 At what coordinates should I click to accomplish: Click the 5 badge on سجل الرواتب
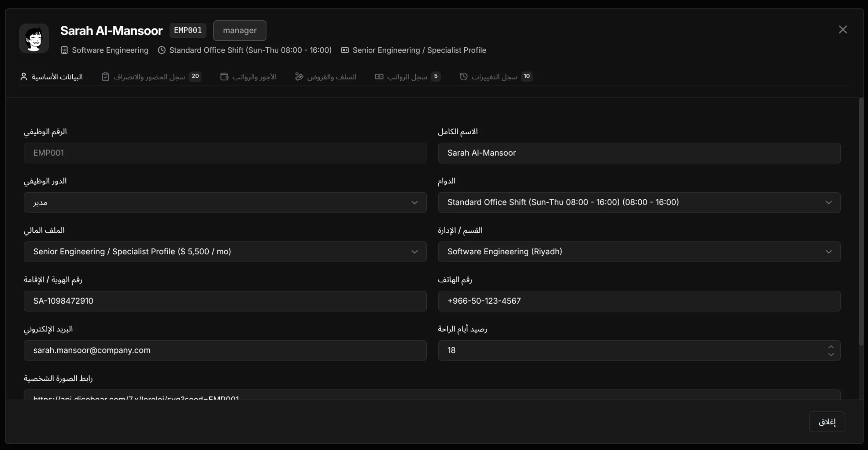pyautogui.click(x=436, y=76)
